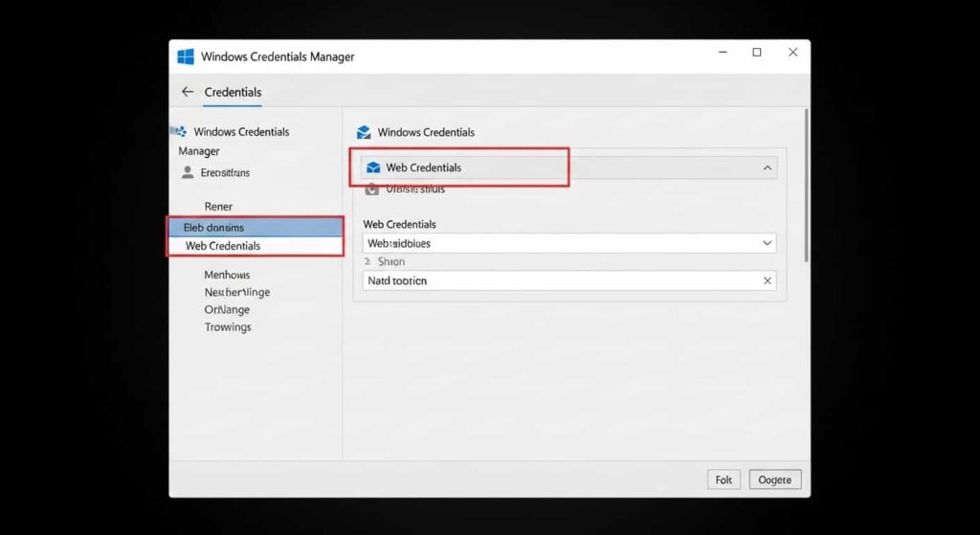The width and height of the screenshot is (980, 535).
Task: Minimize the Credentials Manager window
Action: coord(724,53)
